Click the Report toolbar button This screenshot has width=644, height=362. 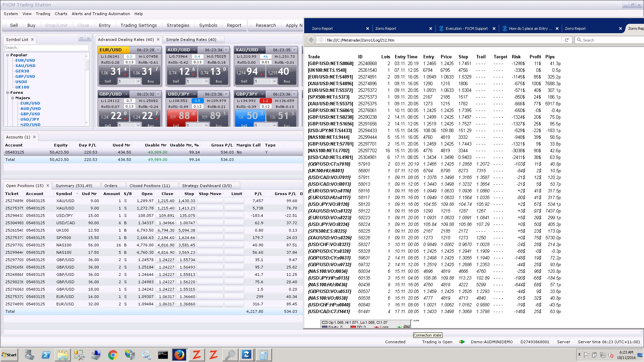[234, 25]
